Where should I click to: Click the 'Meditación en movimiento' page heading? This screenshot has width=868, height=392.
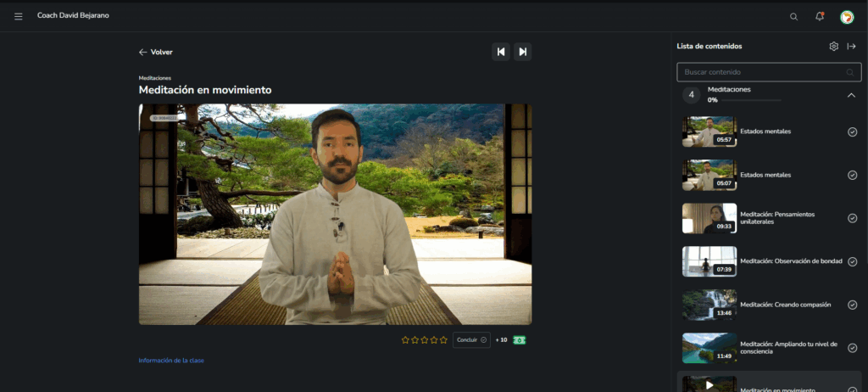coord(205,90)
